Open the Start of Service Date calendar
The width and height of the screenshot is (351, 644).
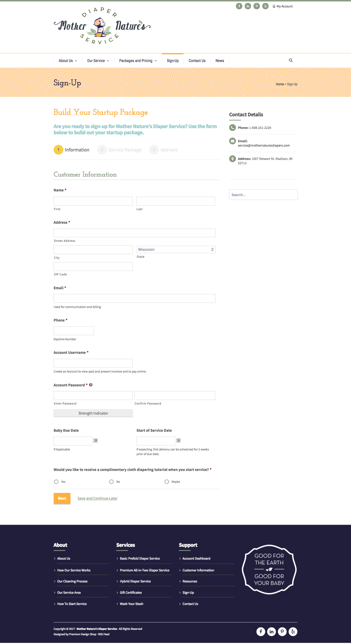coord(178,441)
